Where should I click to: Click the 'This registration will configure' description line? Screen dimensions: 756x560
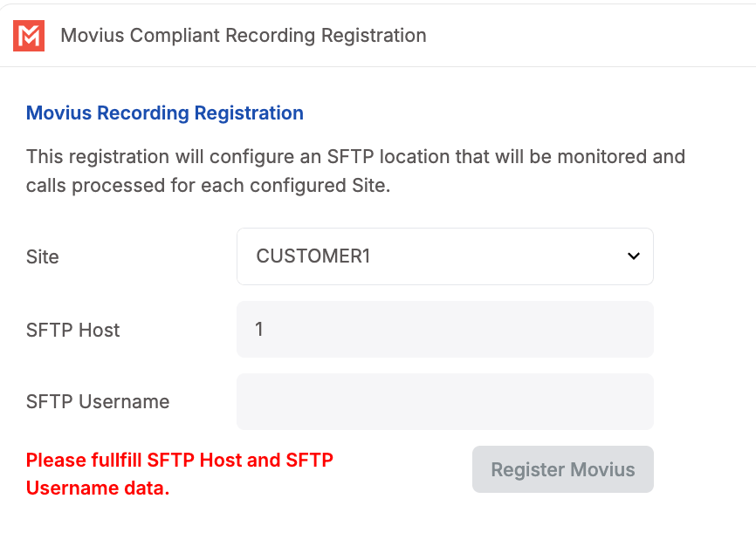(x=355, y=157)
